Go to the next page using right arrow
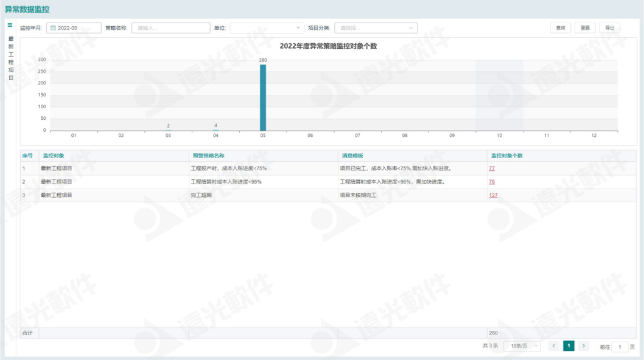The image size is (644, 360). (x=585, y=345)
